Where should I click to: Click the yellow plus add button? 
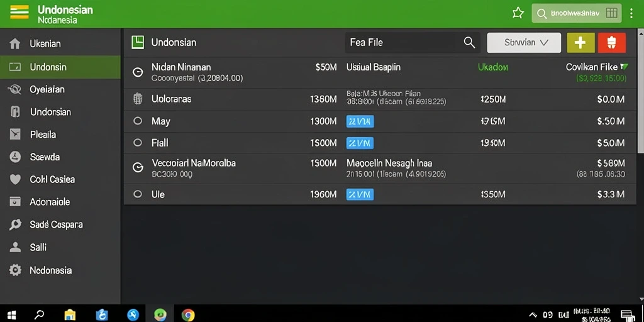point(580,43)
